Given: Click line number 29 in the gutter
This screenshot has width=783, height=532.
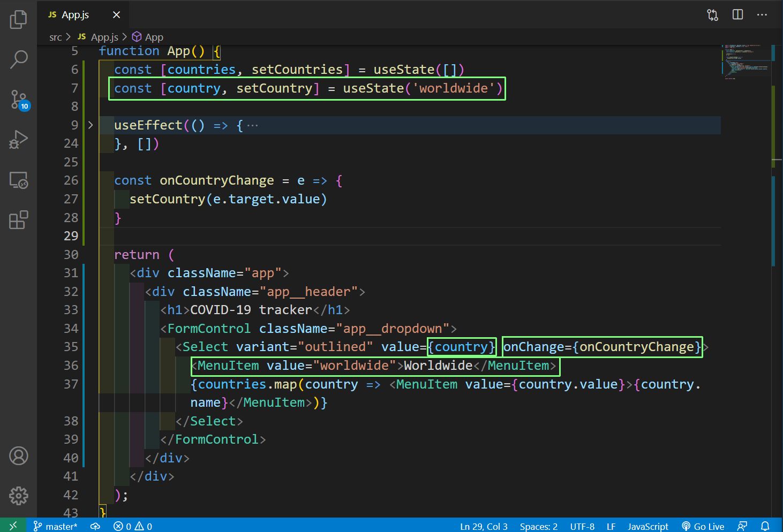Looking at the screenshot, I should tap(71, 236).
